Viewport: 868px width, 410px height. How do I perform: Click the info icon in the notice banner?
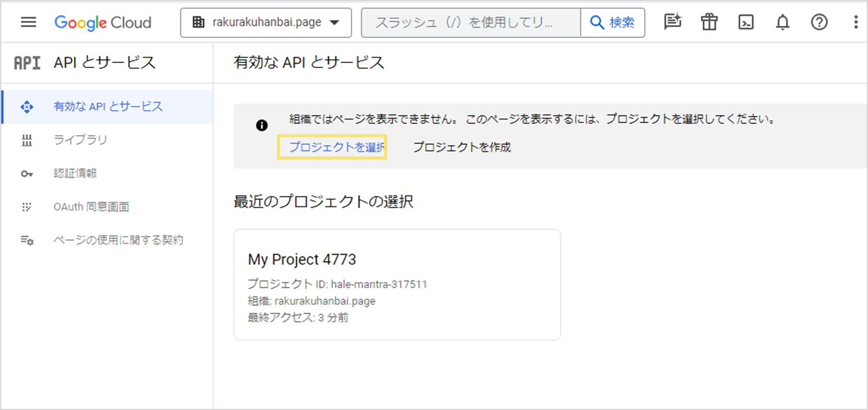261,125
